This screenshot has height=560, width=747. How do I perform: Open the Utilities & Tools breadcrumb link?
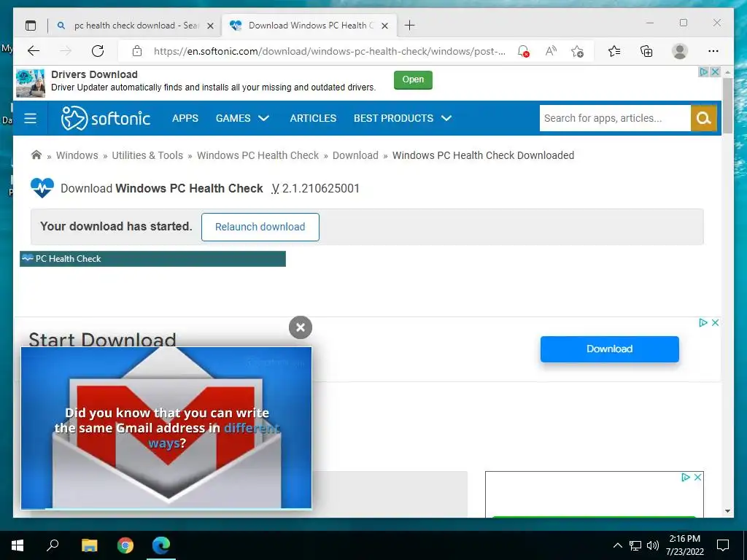point(147,155)
